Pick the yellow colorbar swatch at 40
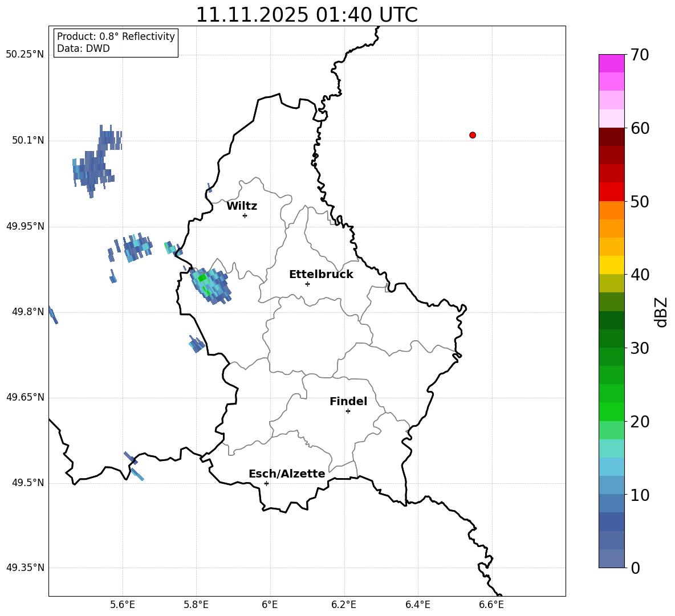Viewport: 675px width, 616px height. click(611, 266)
